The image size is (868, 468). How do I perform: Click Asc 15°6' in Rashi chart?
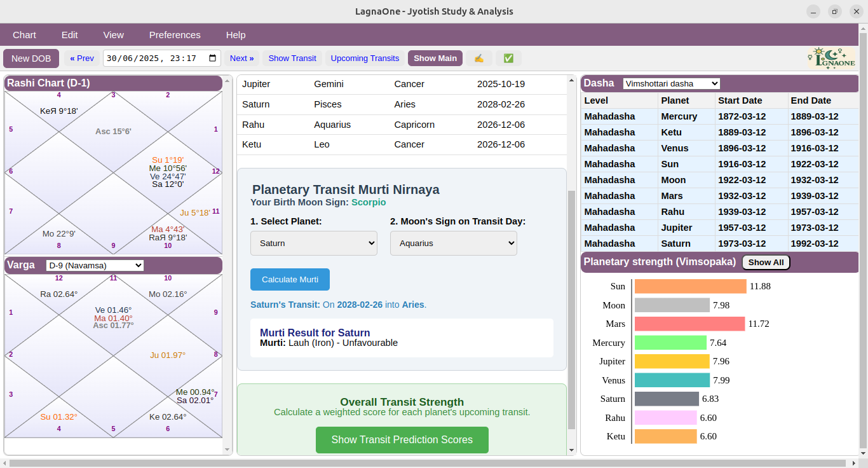113,132
